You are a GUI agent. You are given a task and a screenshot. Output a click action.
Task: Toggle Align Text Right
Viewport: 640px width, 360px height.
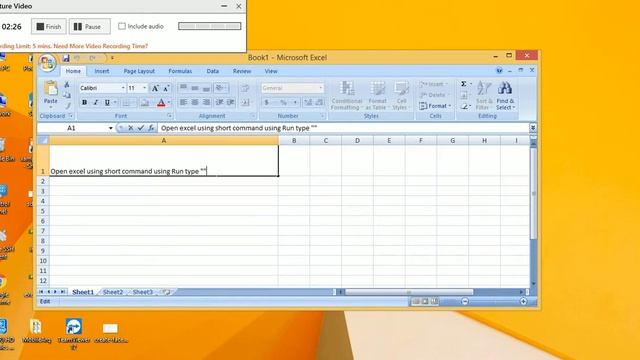[x=207, y=102]
